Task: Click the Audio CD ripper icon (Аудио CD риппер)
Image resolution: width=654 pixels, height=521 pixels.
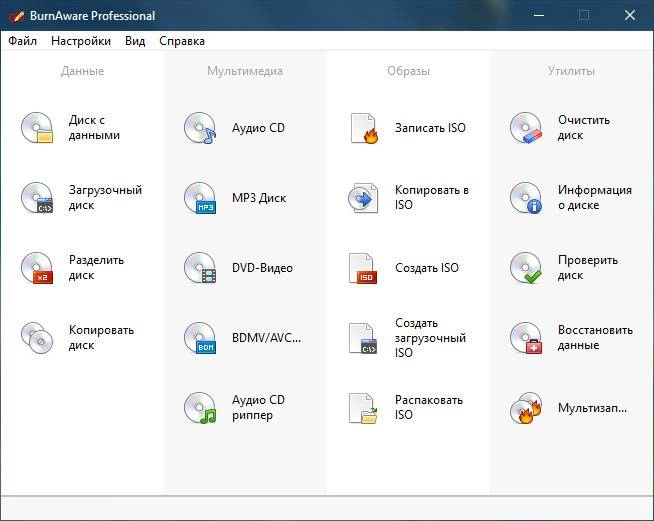Action: [200, 408]
